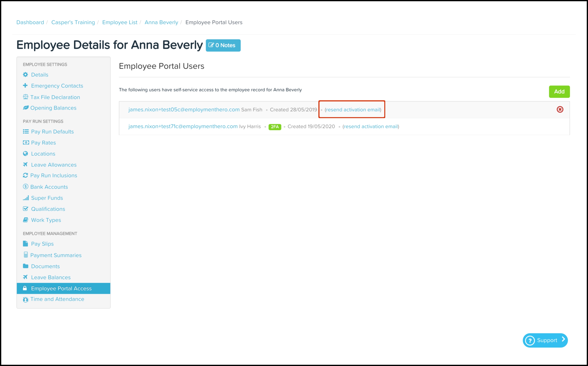The height and width of the screenshot is (366, 588).
Task: Resend activation email to Ivy Harris
Action: tap(371, 126)
